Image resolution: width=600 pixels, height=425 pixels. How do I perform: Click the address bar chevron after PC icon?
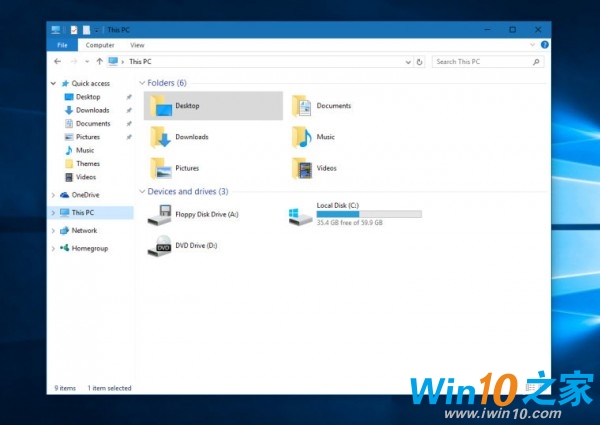pyautogui.click(x=123, y=62)
